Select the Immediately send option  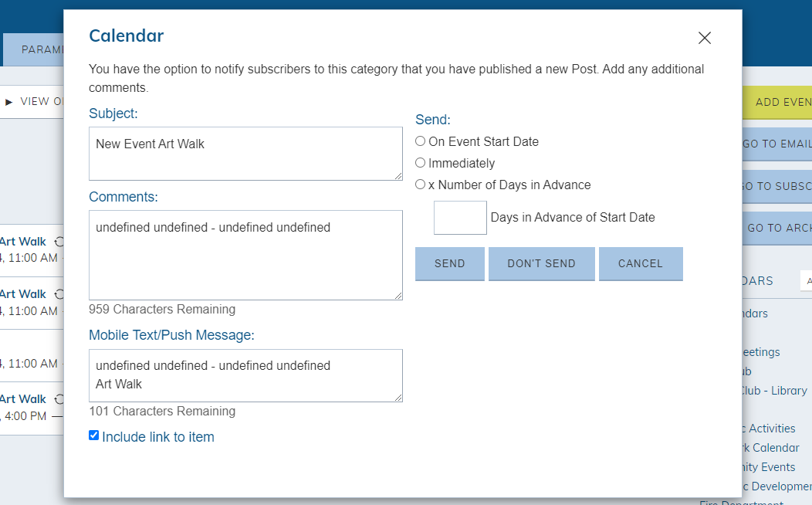point(420,163)
